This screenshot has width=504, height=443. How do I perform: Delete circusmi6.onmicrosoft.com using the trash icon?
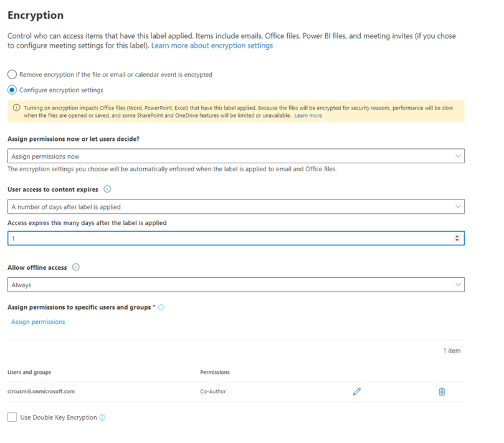(x=442, y=391)
